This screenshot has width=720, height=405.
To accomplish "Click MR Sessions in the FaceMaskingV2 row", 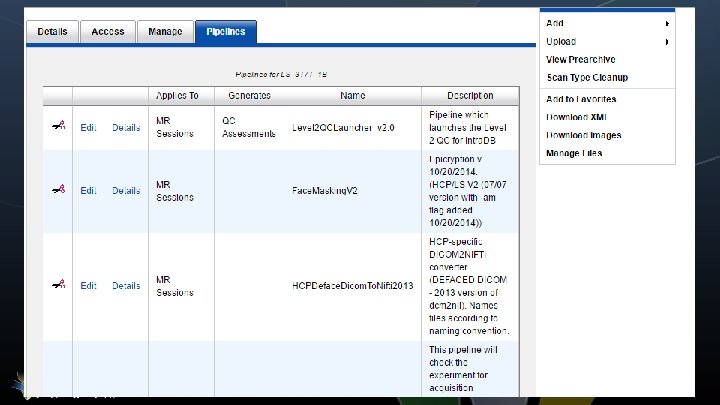I will (175, 191).
